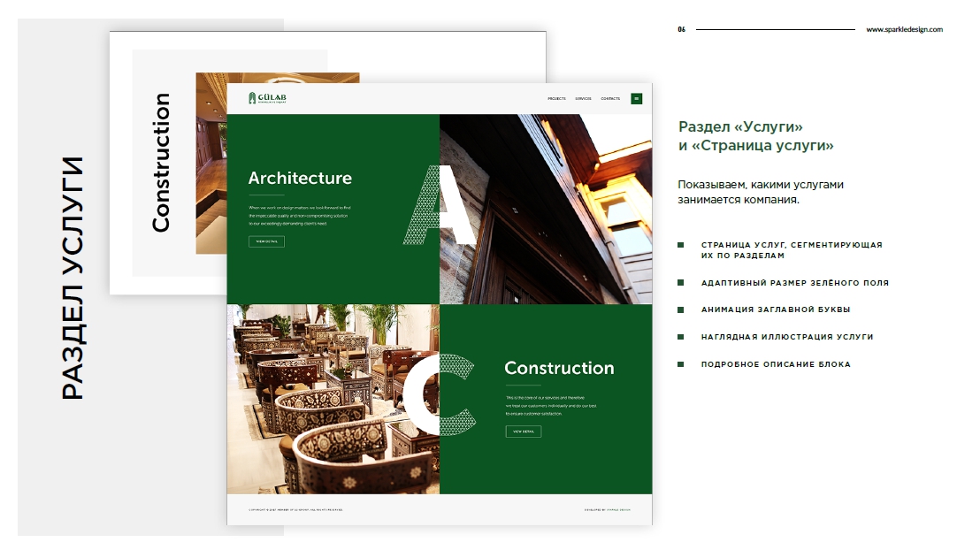Viewport: 980px width, 550px height.
Task: Open the Projects navigation item
Action: 556,99
